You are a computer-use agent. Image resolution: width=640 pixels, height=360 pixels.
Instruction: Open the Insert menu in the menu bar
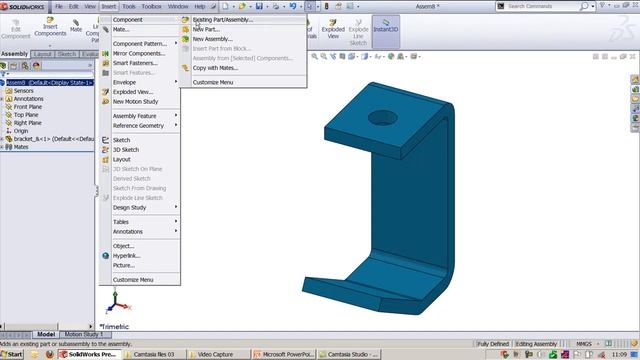point(109,7)
